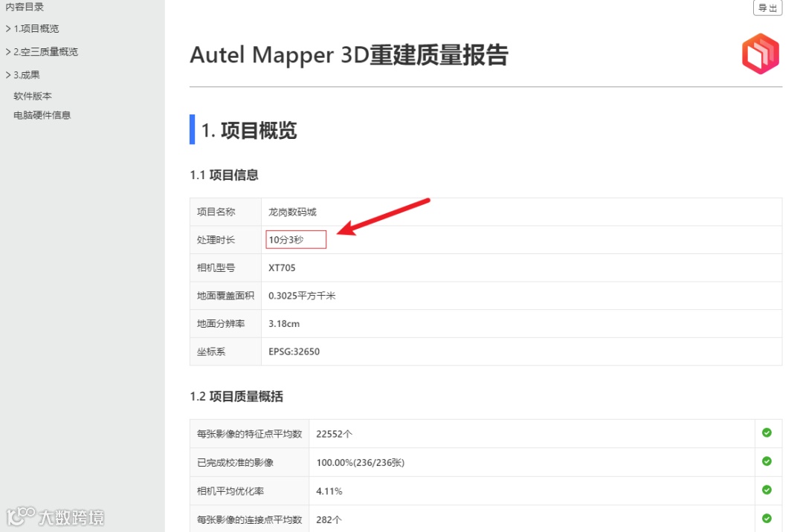This screenshot has height=532, width=803.
Task: Click the 100.00%(236/236张) calibrated images value
Action: click(x=361, y=462)
